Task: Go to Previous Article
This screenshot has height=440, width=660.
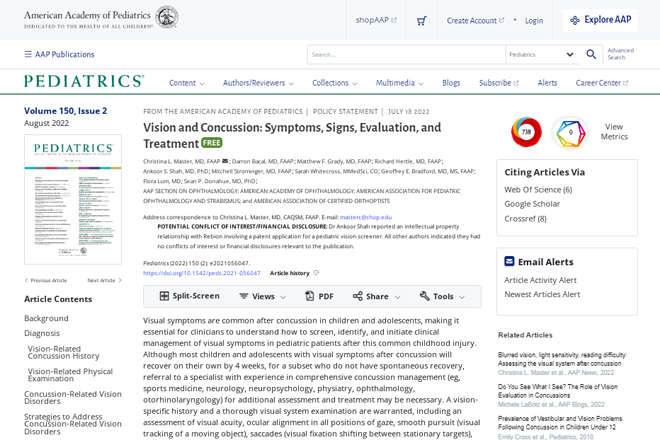Action: click(45, 280)
